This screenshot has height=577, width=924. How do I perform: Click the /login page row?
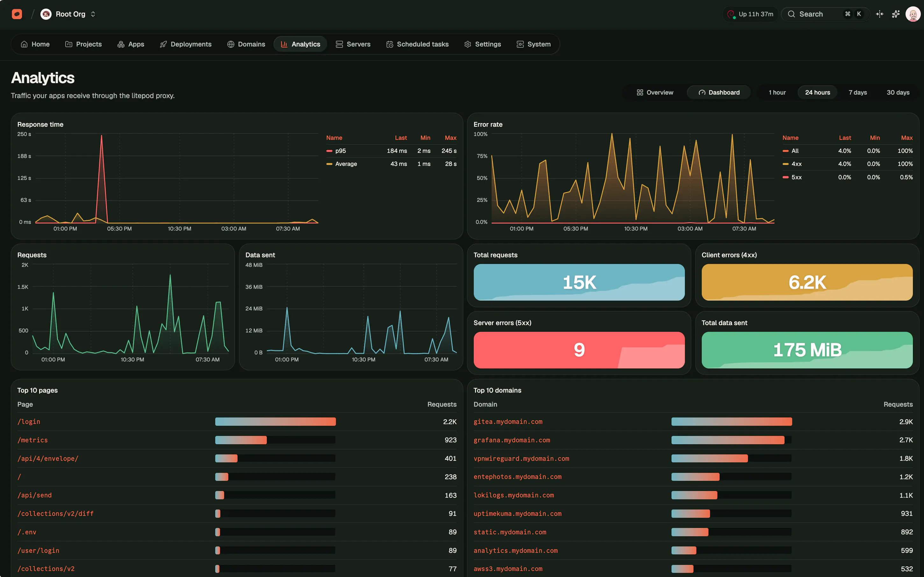pos(237,422)
